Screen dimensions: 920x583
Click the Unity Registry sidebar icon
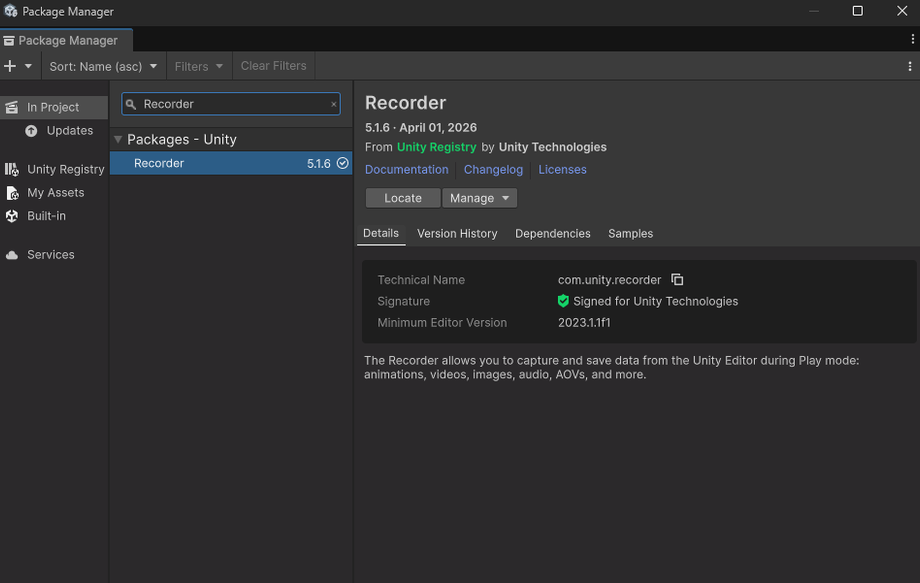point(12,169)
